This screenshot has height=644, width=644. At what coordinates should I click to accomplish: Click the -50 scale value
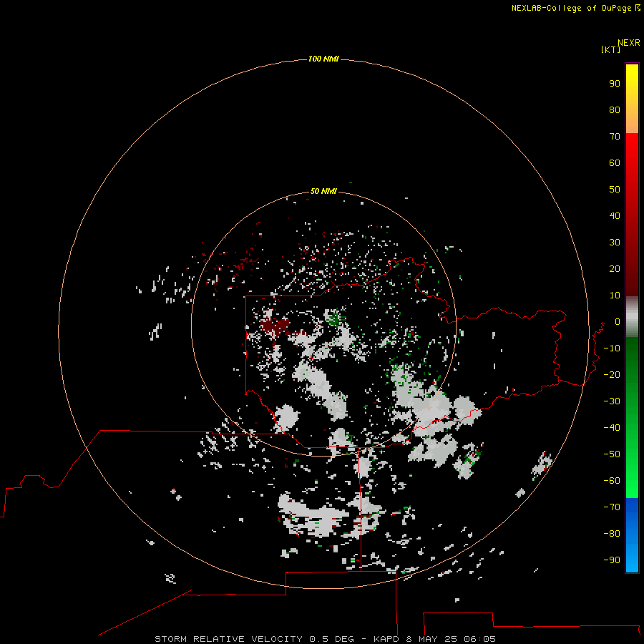click(612, 454)
